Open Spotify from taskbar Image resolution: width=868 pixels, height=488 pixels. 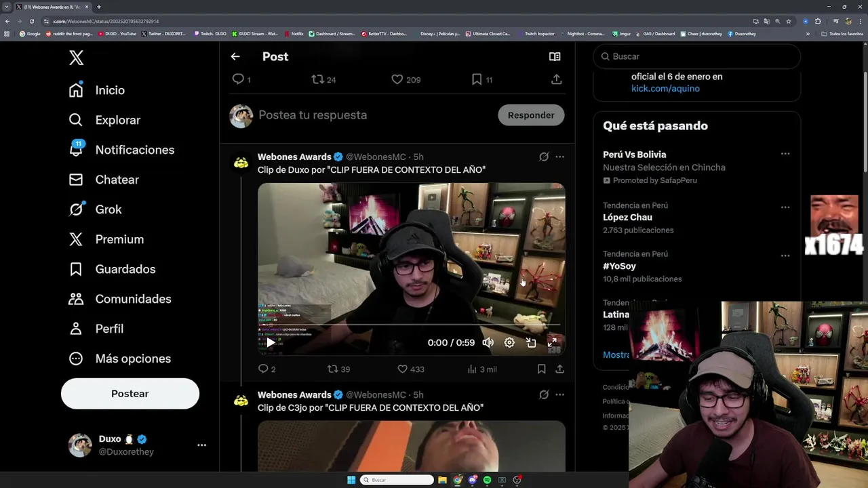click(x=487, y=480)
